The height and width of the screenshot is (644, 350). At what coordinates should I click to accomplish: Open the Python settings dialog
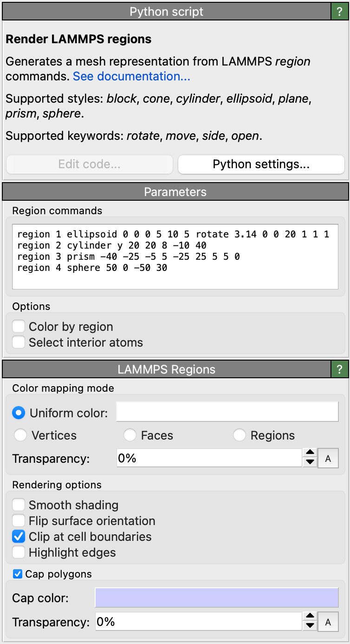point(261,164)
